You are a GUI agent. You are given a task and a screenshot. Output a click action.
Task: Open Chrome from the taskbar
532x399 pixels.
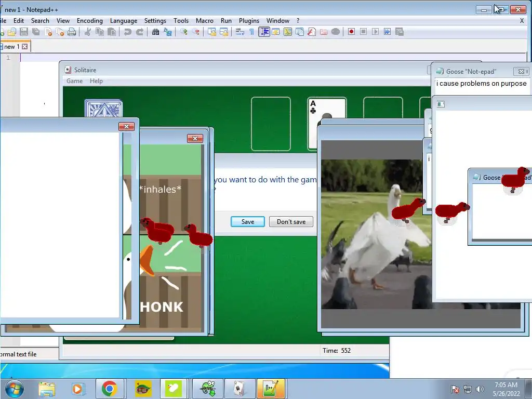point(109,389)
